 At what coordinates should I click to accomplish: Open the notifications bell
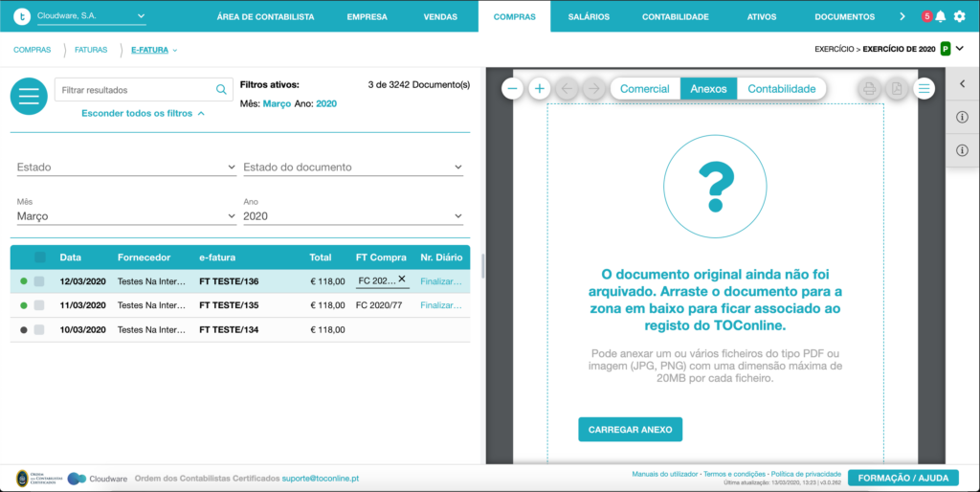click(x=941, y=17)
